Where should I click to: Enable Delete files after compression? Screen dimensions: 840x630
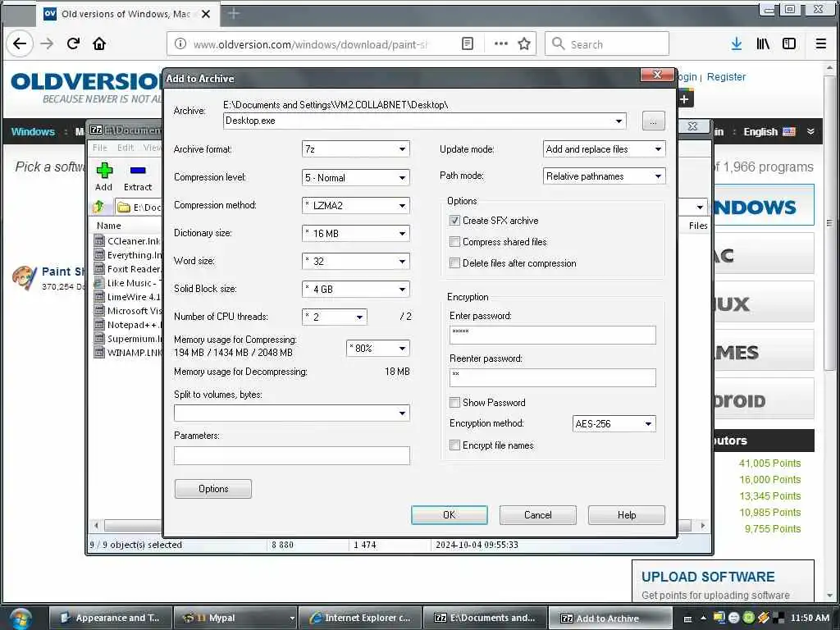[x=454, y=263]
